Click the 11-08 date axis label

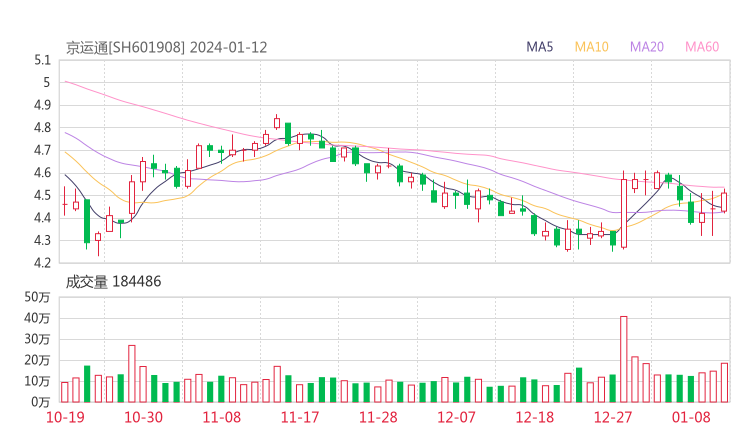coord(221,417)
